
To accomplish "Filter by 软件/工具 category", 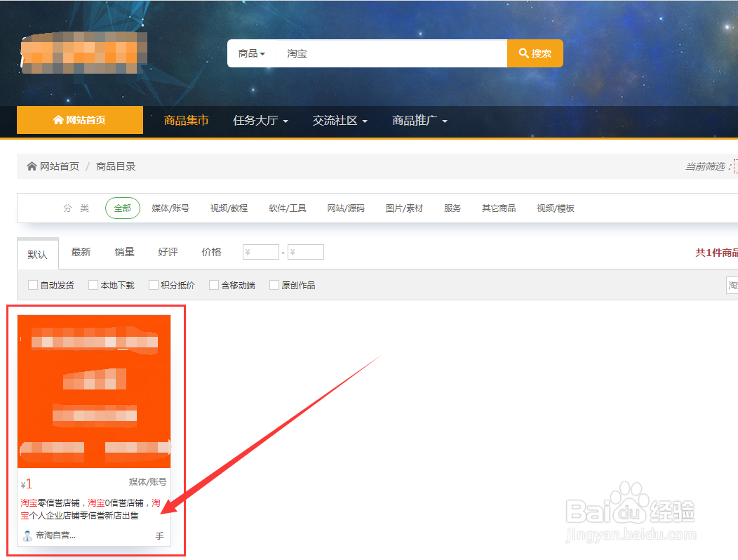I will [287, 208].
